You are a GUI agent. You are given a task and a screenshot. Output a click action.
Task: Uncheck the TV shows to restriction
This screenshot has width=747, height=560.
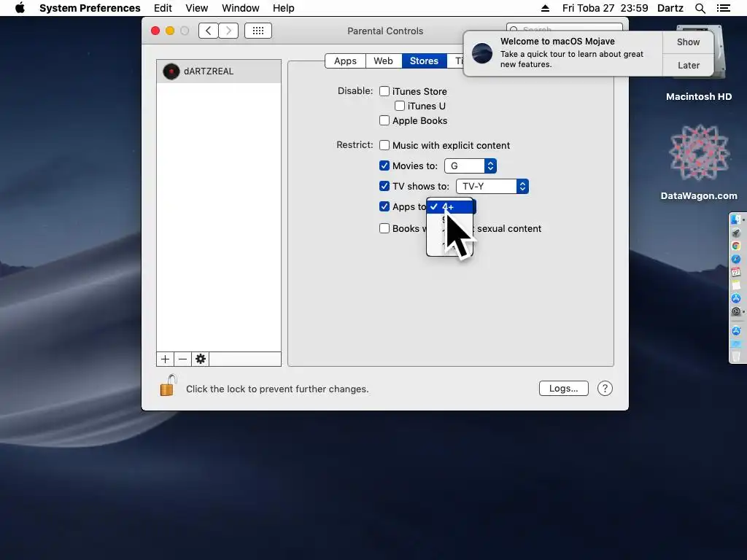click(x=384, y=186)
